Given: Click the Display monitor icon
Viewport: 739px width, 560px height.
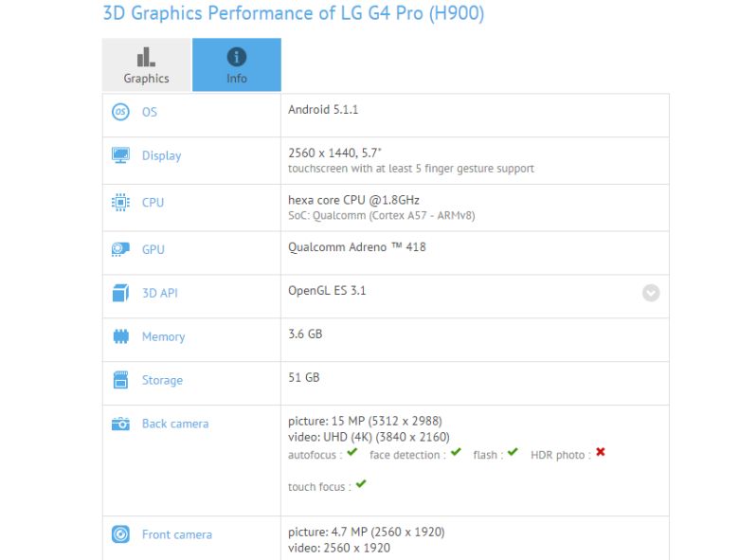Looking at the screenshot, I should pyautogui.click(x=120, y=155).
